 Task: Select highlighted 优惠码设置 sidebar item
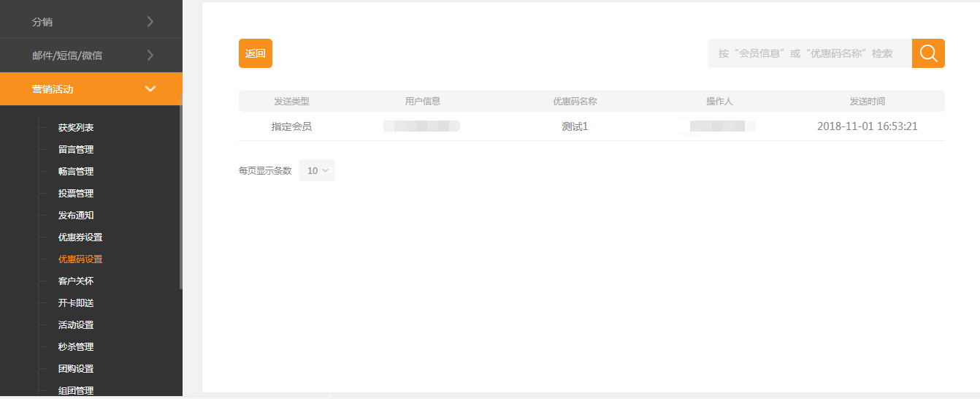coord(80,259)
